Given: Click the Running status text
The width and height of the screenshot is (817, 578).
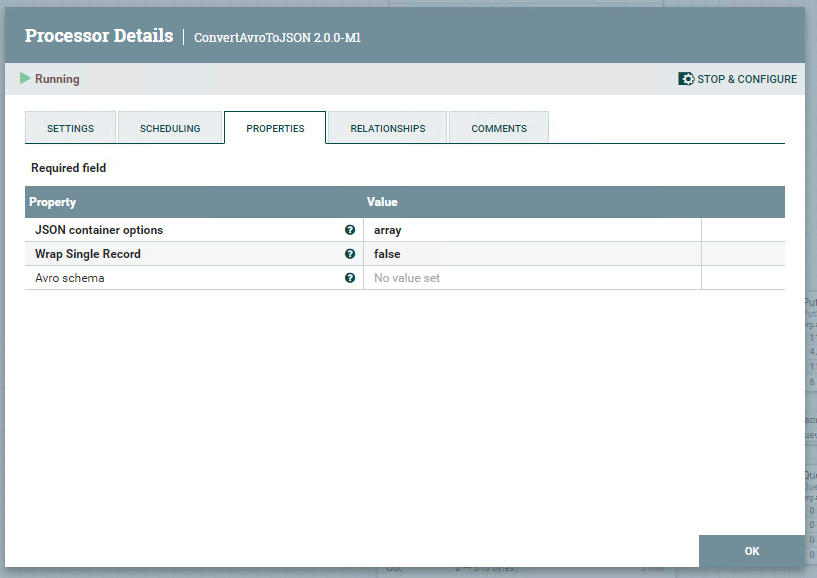Looking at the screenshot, I should tap(57, 78).
